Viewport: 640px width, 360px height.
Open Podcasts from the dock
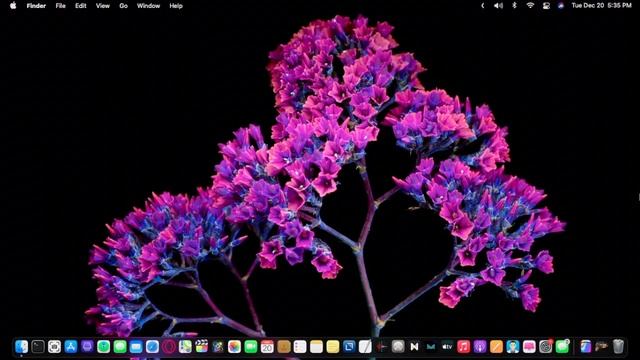point(480,347)
